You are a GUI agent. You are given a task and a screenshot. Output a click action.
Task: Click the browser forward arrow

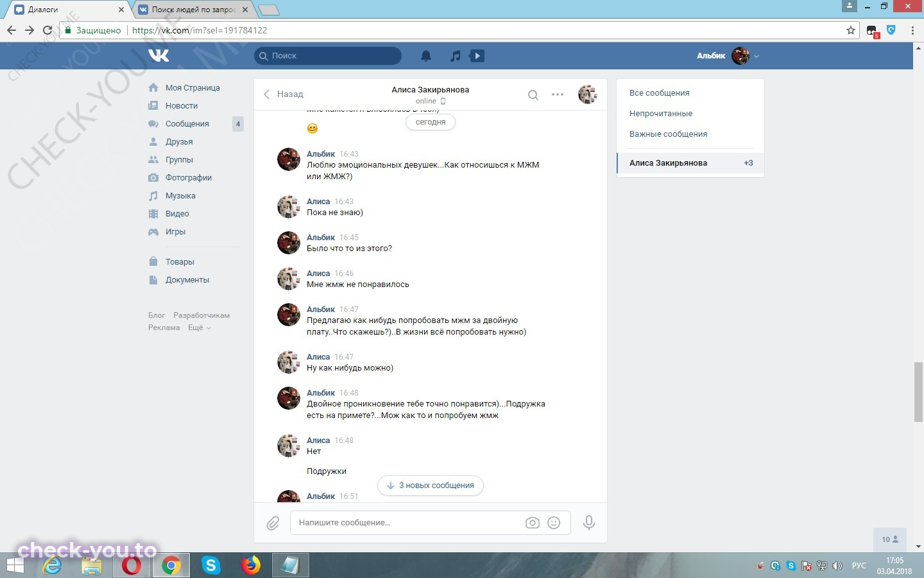tap(29, 30)
